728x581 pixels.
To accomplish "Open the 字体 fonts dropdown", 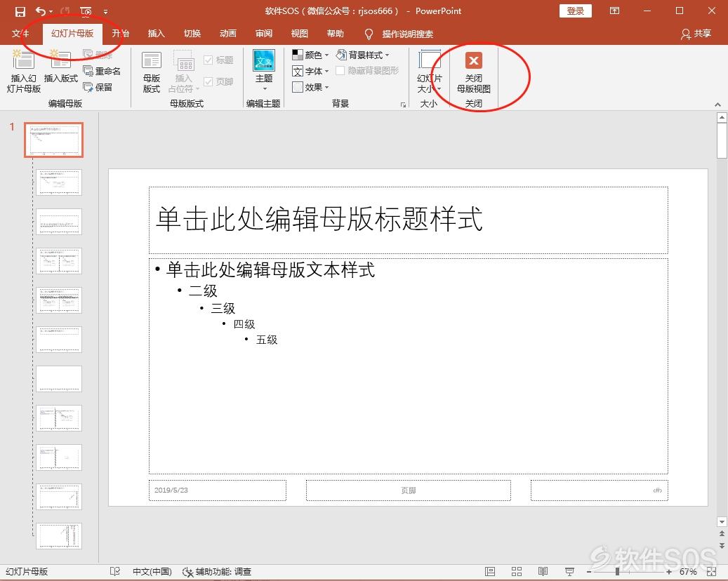I will (x=310, y=71).
